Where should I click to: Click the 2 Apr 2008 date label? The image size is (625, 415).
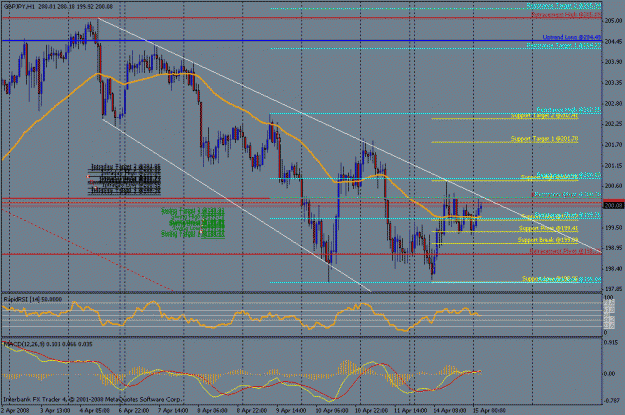click(x=15, y=411)
